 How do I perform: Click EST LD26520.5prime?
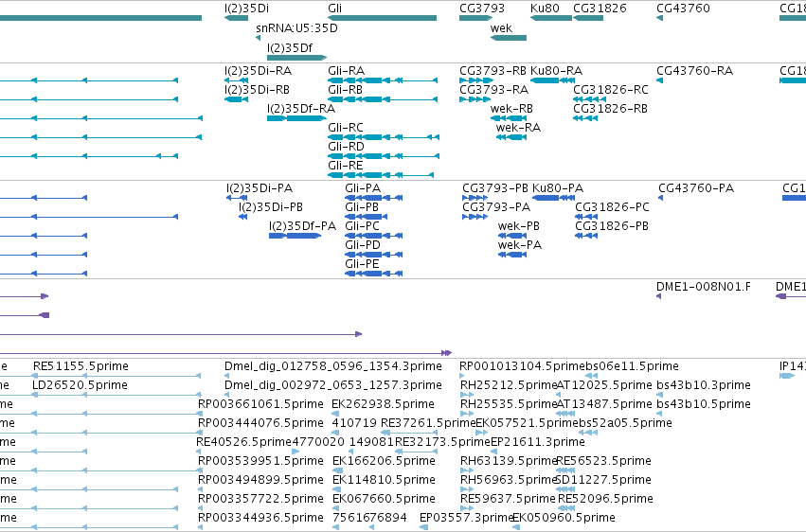[x=80, y=385]
